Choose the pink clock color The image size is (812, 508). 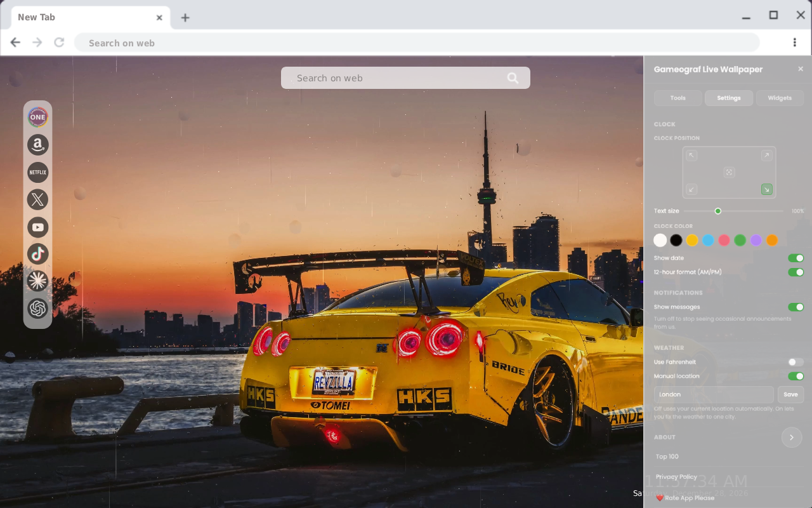(724, 240)
